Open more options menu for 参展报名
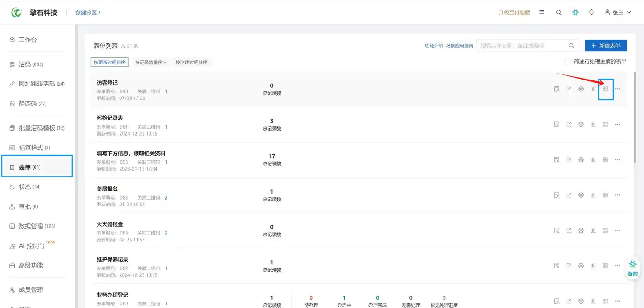This screenshot has height=308, width=644. point(617,195)
